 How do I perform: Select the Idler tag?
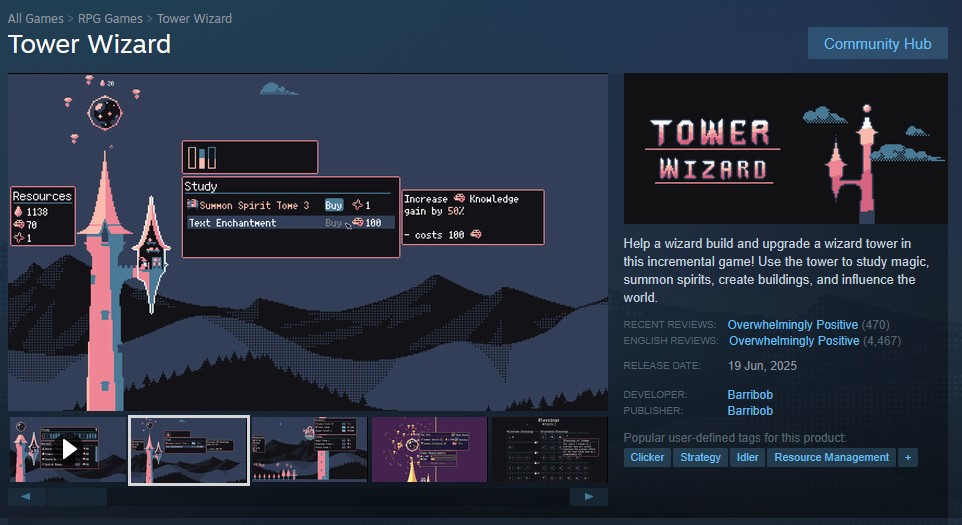tap(747, 458)
